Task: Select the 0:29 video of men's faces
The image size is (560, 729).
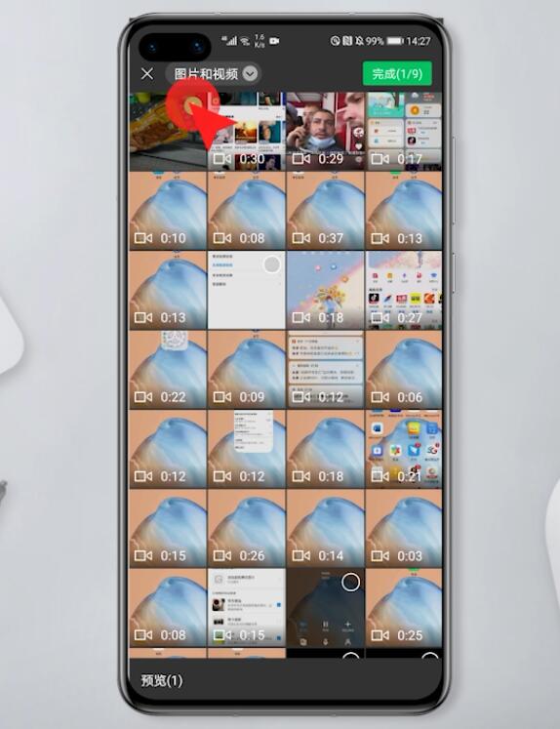Action: (325, 131)
